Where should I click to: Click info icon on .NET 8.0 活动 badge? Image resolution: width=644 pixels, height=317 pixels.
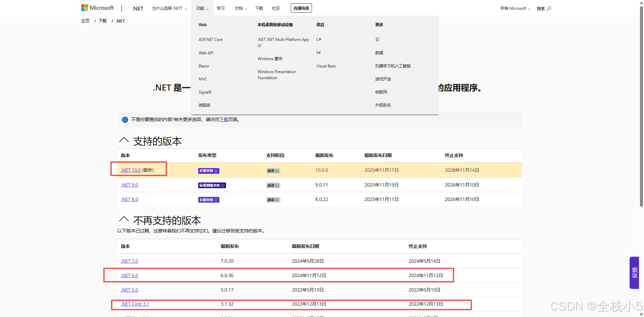pos(277,200)
